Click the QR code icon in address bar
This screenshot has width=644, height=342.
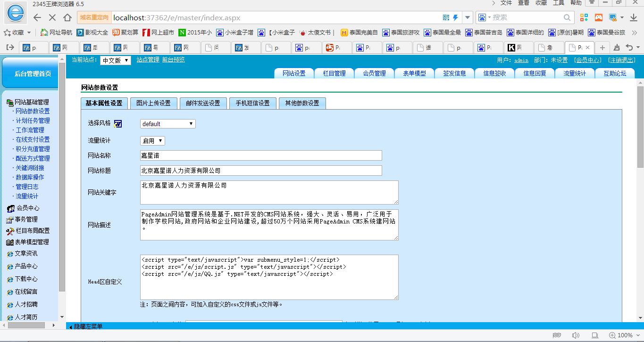coord(446,17)
